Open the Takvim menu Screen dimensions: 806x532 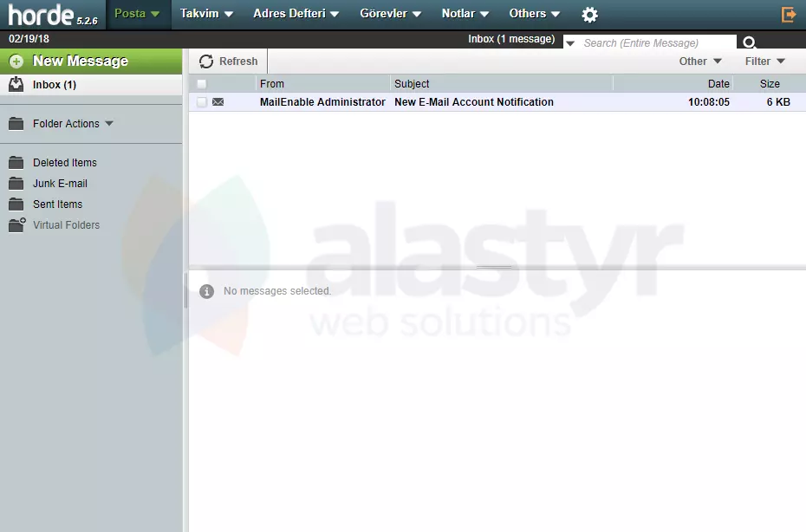[x=206, y=14]
